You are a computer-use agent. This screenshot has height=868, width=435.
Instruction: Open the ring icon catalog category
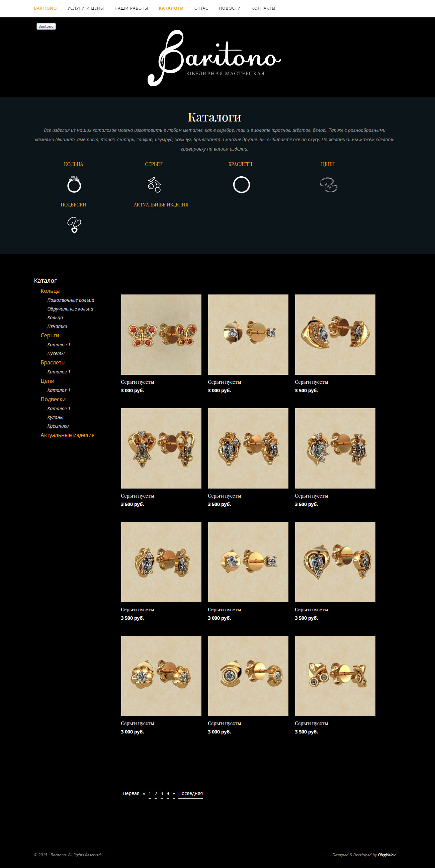(x=74, y=184)
